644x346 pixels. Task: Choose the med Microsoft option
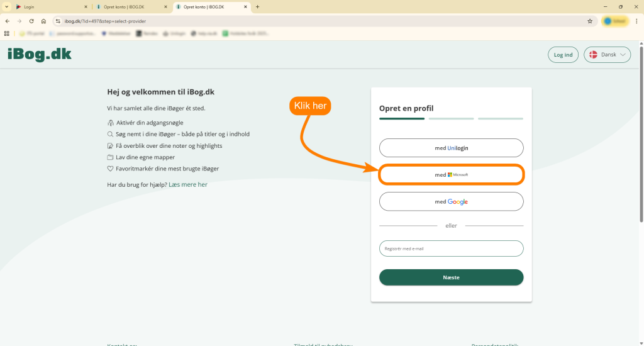click(451, 175)
